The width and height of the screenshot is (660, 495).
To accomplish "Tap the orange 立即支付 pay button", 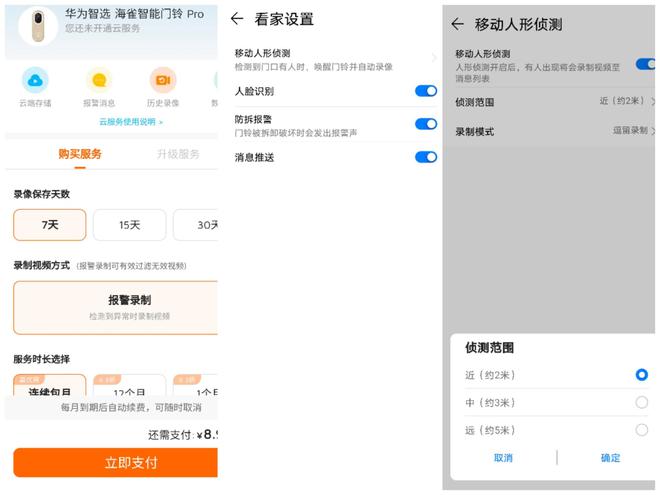I will 116,463.
